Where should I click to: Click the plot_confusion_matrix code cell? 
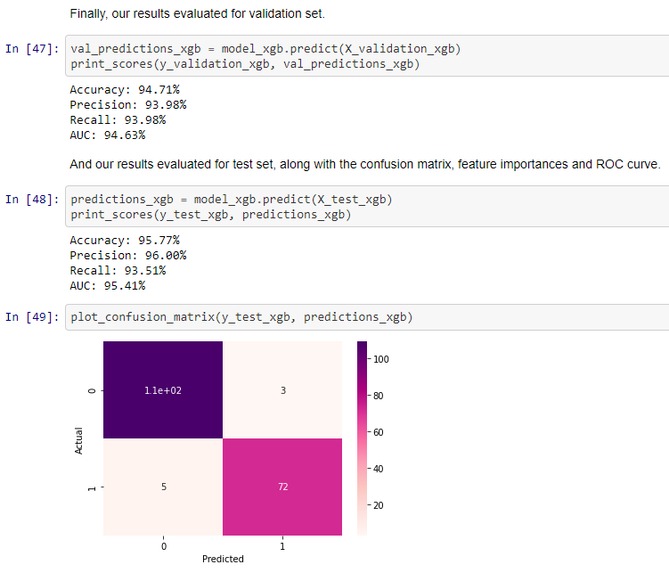click(241, 318)
